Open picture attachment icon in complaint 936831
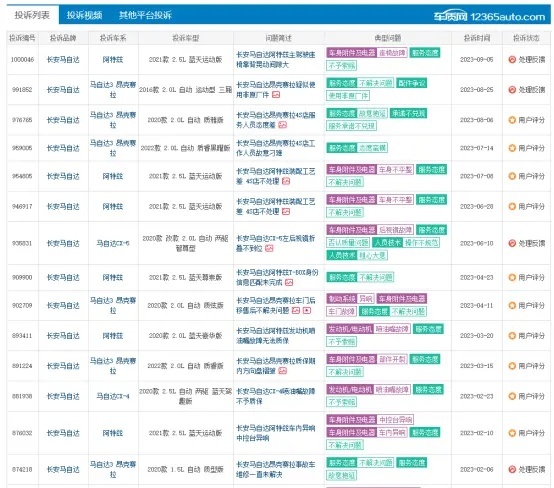This screenshot has height=488, width=554. point(269,248)
